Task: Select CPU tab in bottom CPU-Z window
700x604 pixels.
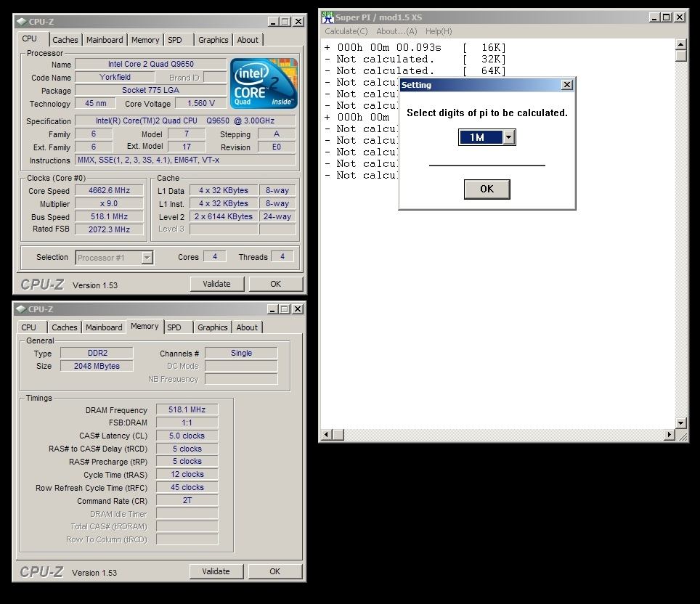Action: (x=28, y=327)
